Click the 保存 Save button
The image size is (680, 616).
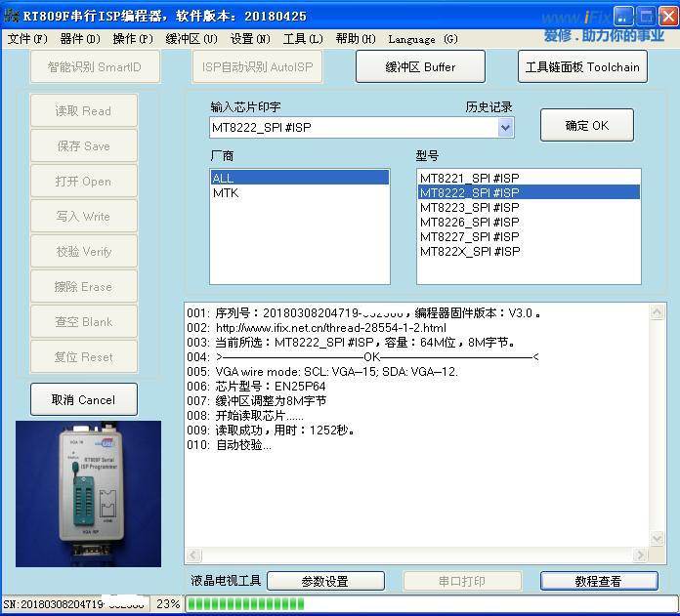click(x=84, y=146)
